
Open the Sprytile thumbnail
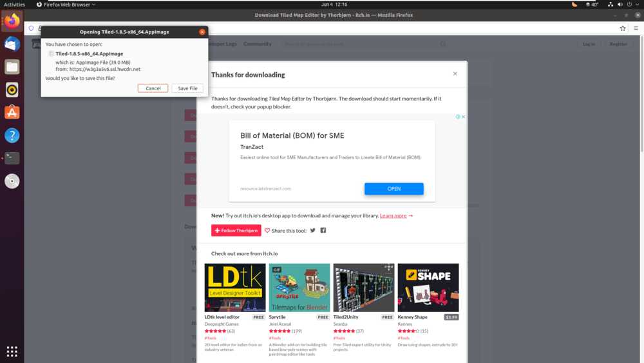[299, 288]
